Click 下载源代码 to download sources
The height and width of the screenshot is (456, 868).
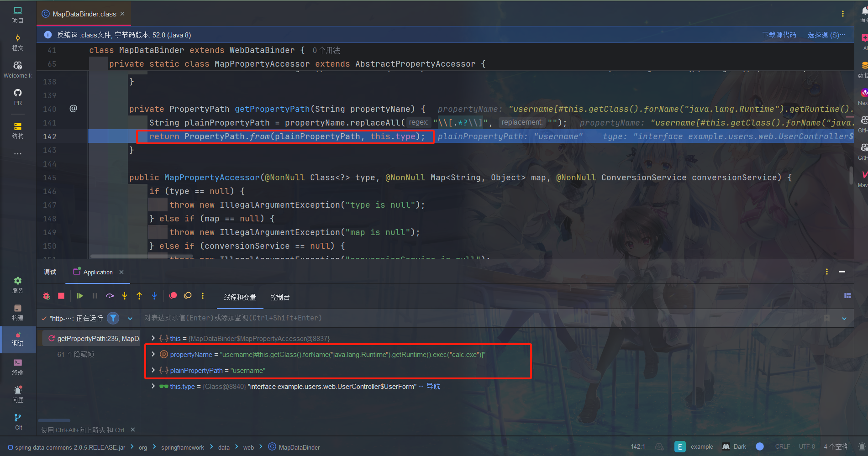pyautogui.click(x=779, y=35)
